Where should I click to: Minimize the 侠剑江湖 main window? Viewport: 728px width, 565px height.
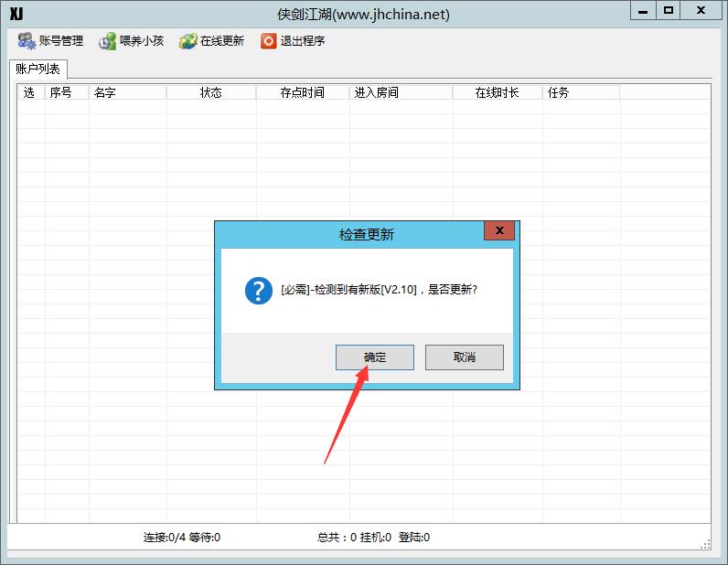643,10
